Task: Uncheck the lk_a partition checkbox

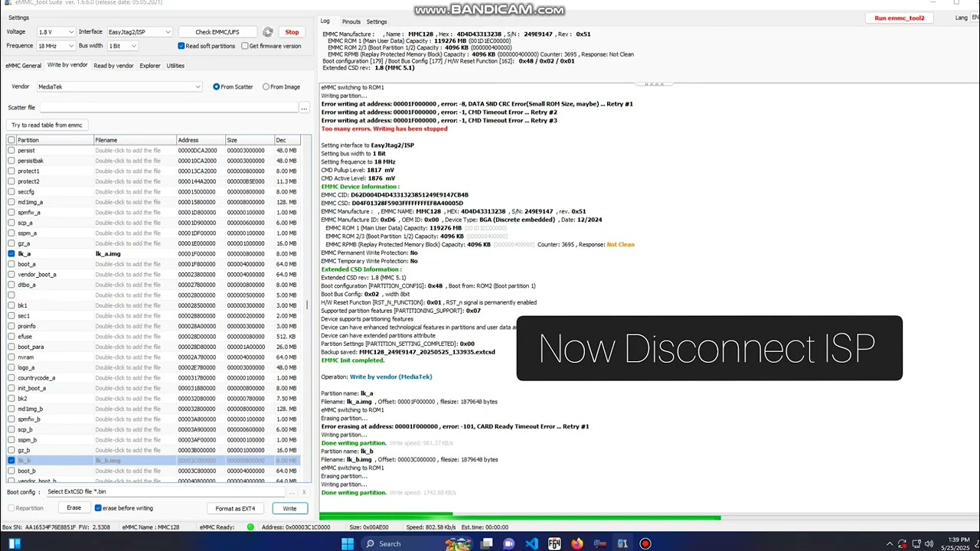Action: (x=11, y=253)
